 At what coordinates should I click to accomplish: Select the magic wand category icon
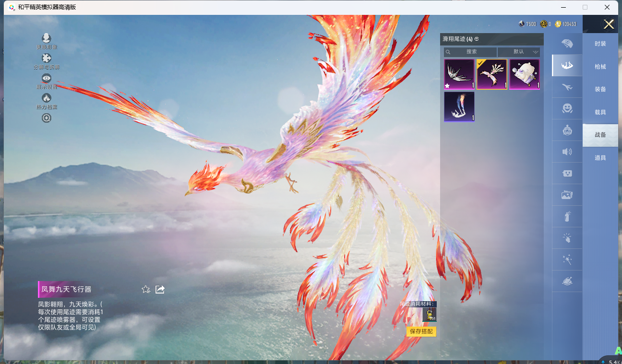click(x=567, y=259)
